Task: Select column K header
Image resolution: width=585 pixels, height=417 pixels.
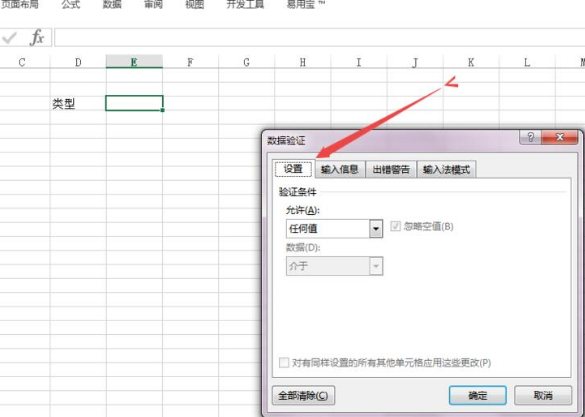Action: [471, 62]
